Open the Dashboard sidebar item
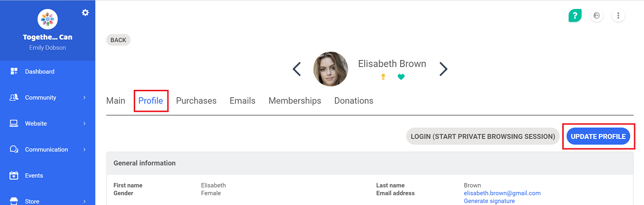 48,71
